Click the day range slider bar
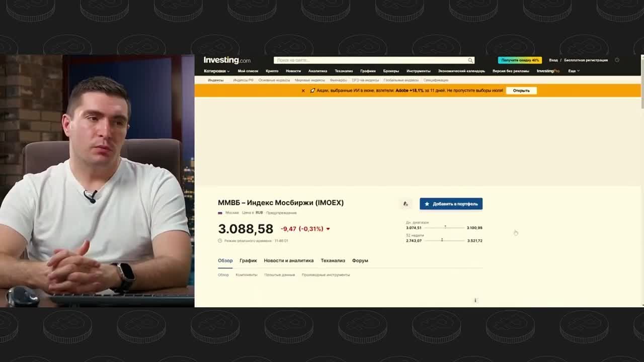644x362 pixels. [x=444, y=228]
